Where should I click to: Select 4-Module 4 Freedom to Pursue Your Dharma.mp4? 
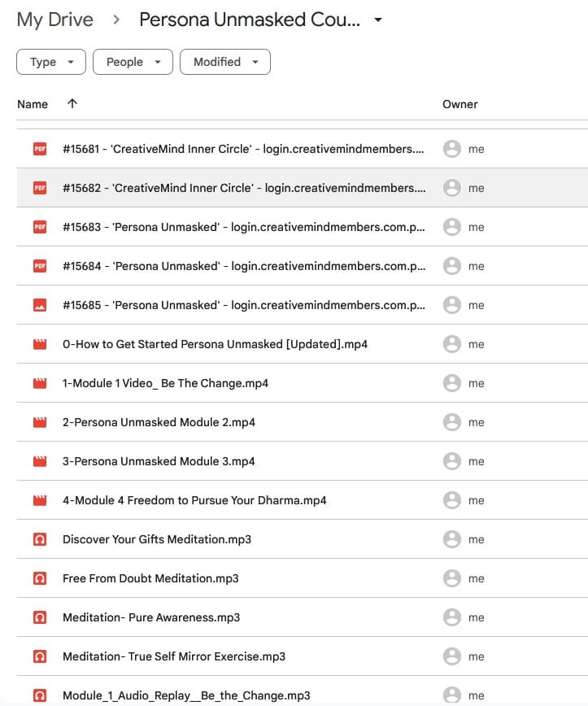coord(194,500)
